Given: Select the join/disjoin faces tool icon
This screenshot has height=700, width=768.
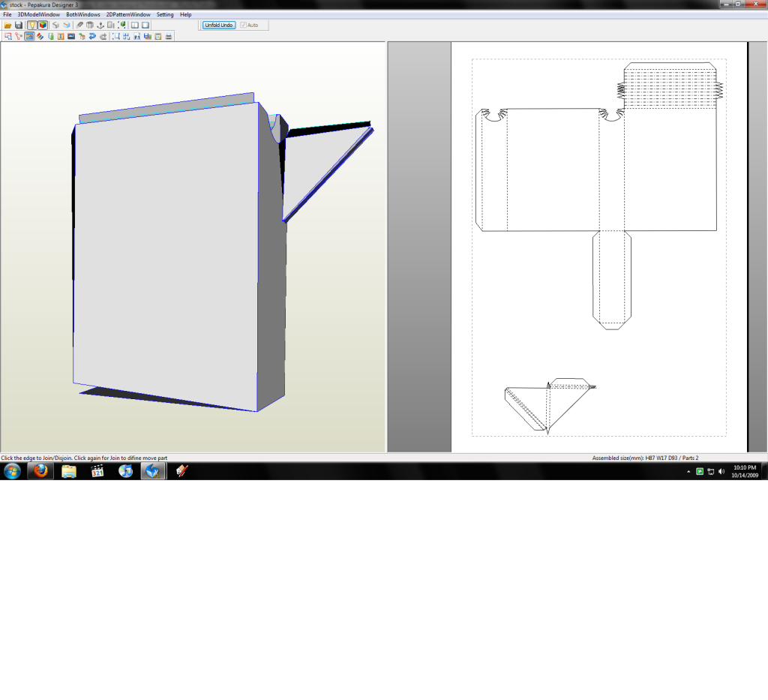Looking at the screenshot, I should (19, 36).
